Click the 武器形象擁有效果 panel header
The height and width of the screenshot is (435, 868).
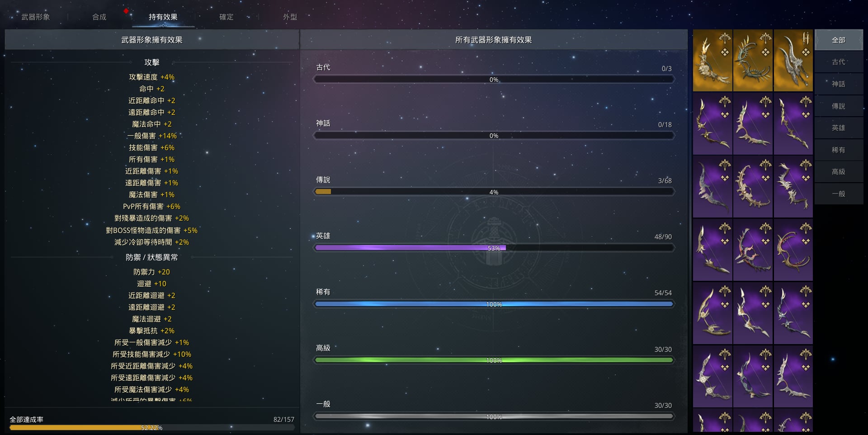click(x=152, y=40)
